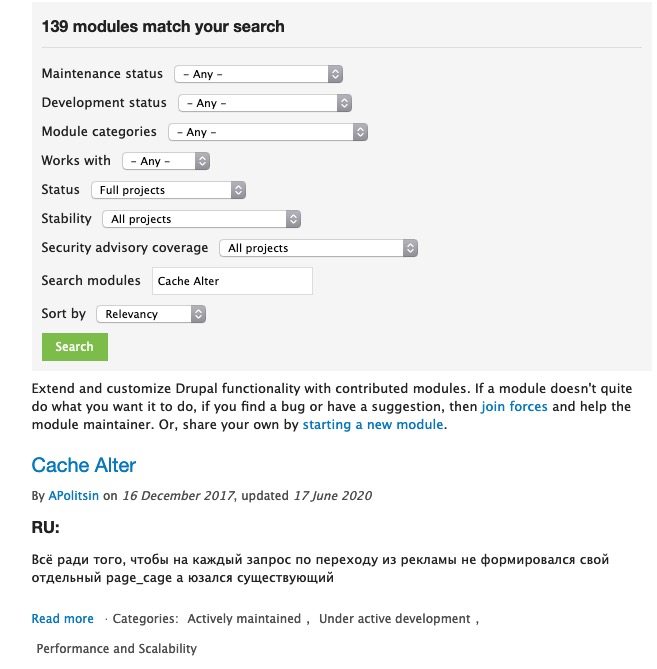
Task: Follow the join forces link
Action: (x=514, y=407)
